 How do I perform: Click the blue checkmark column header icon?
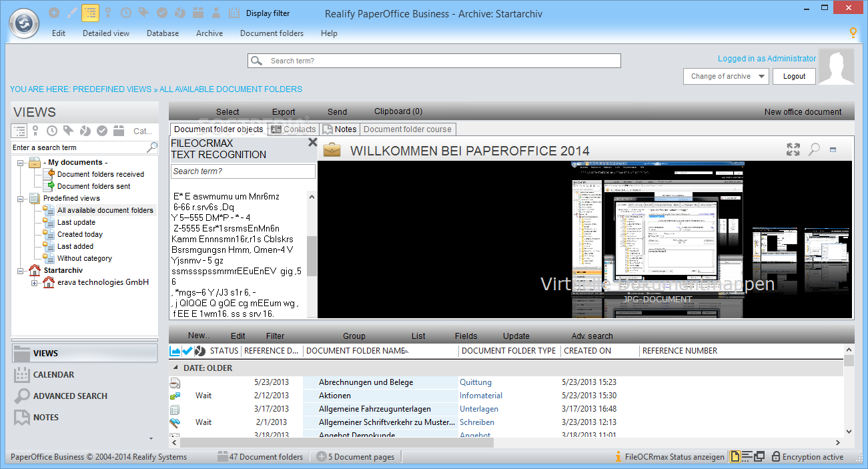187,350
